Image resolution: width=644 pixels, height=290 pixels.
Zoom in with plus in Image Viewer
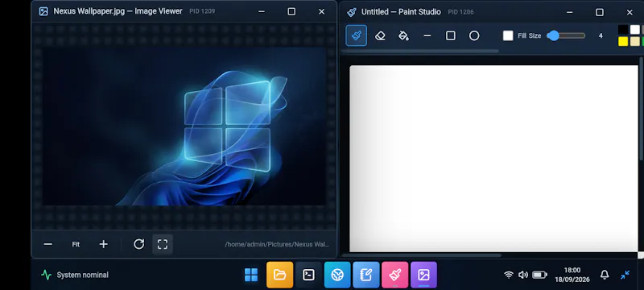pos(104,244)
